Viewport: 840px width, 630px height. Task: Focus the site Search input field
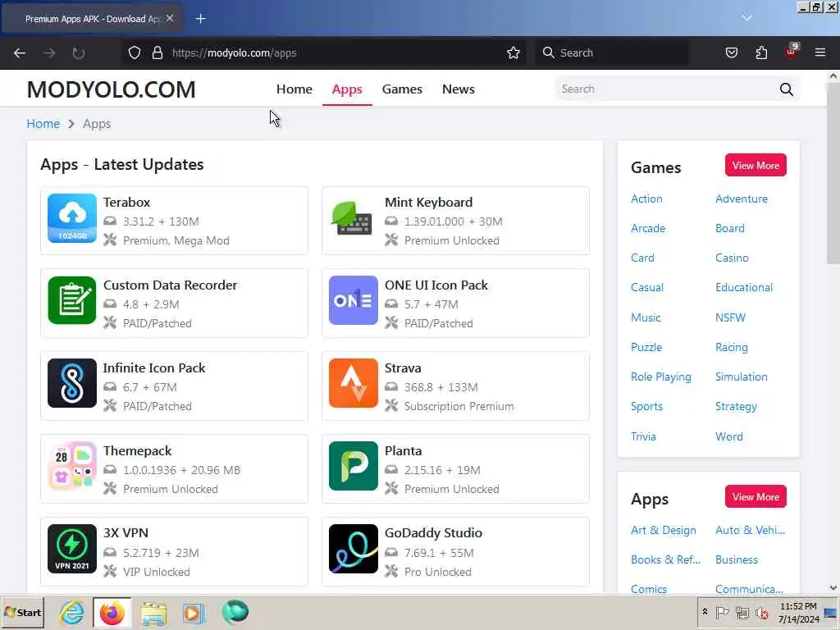(x=665, y=89)
